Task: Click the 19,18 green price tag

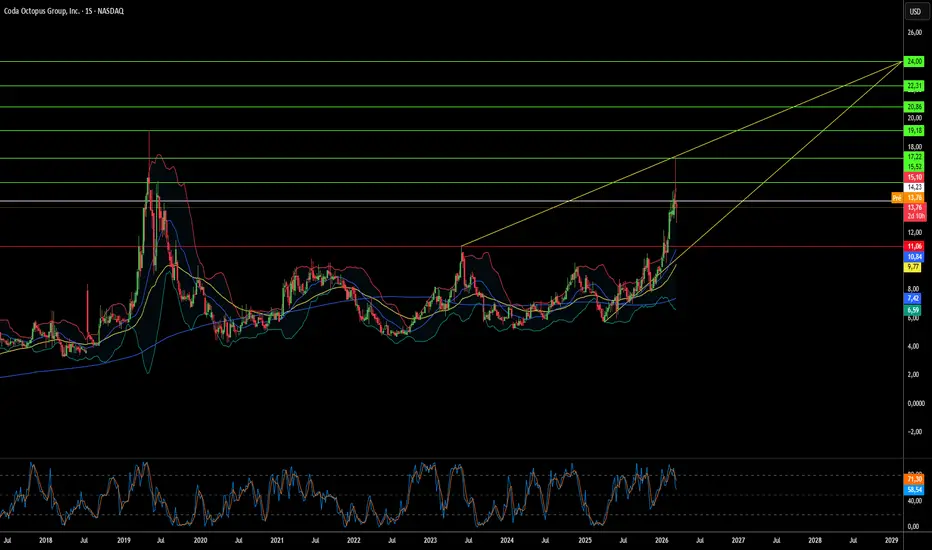Action: pos(914,130)
